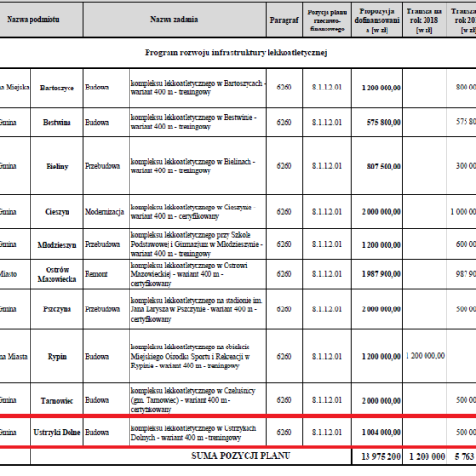Click the 'Pozycja planu rzeczowo-finansowego' header

pyautogui.click(x=327, y=21)
